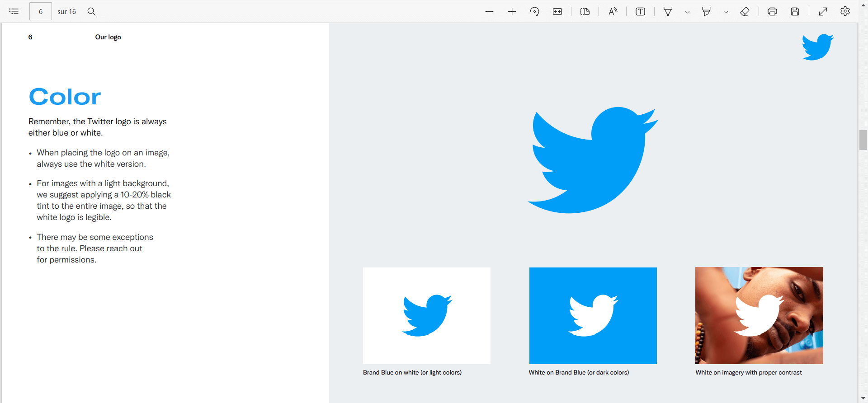This screenshot has width=868, height=403.
Task: Zoom out with the minus button
Action: pos(489,11)
